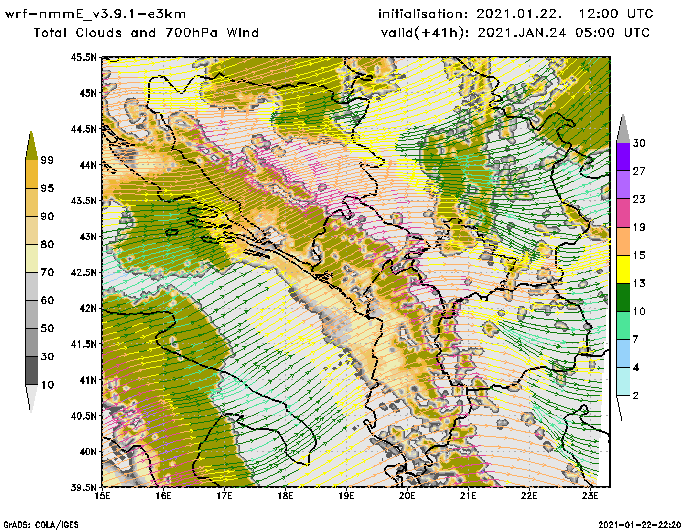
Task: Click the '18E' longitude label
Action: [285, 496]
